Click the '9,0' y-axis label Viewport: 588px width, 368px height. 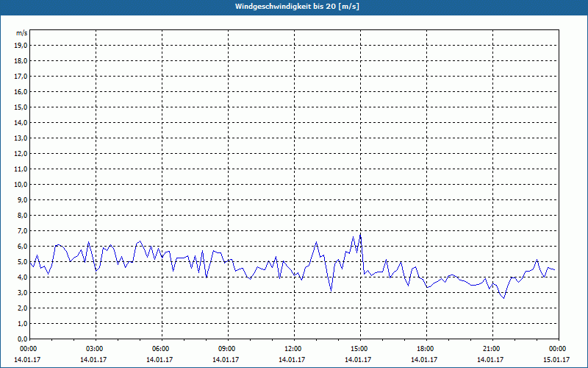[x=22, y=199]
